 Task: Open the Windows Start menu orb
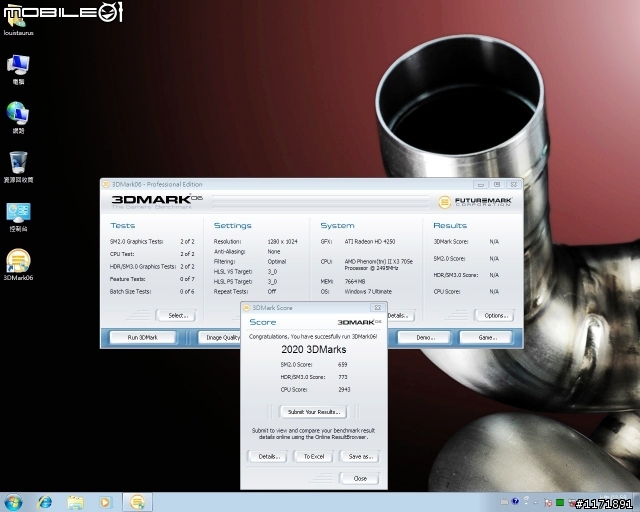[x=13, y=503]
